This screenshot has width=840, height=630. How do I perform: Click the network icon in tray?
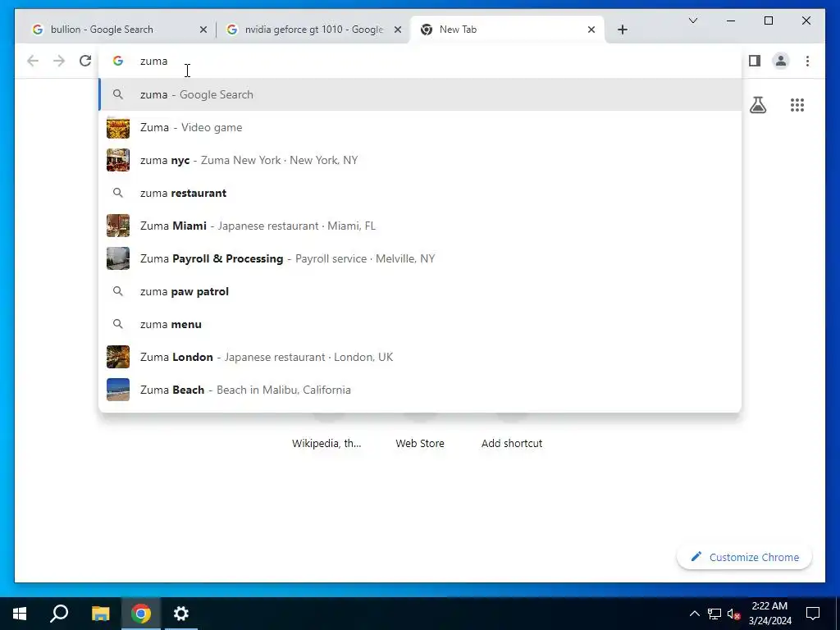tap(714, 614)
